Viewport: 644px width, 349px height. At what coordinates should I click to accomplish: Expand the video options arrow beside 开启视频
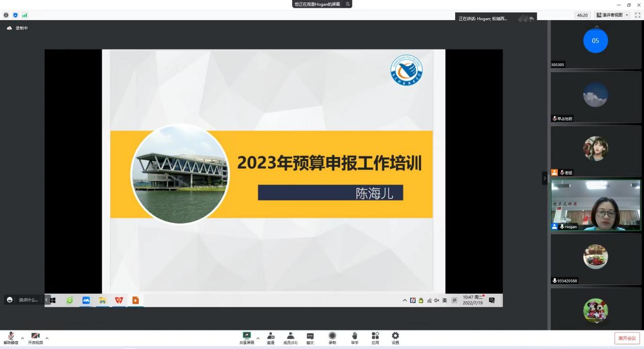click(x=47, y=338)
